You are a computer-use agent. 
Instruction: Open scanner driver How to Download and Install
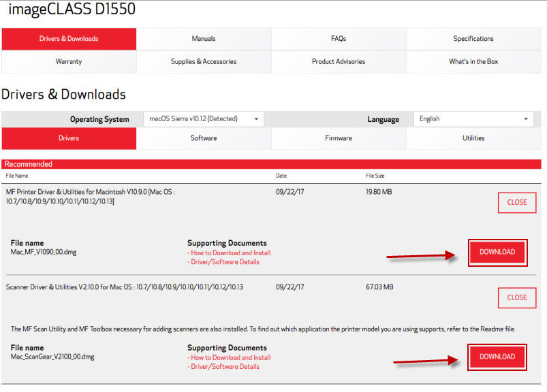tap(231, 357)
